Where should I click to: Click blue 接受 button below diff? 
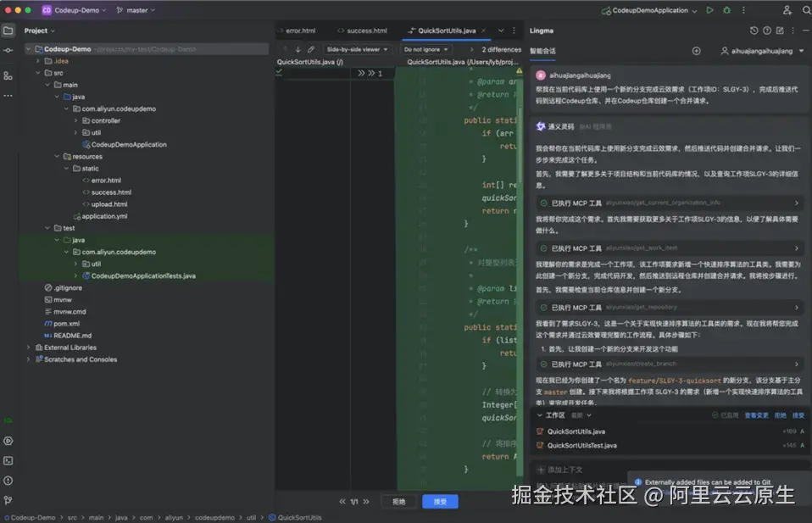pyautogui.click(x=440, y=501)
